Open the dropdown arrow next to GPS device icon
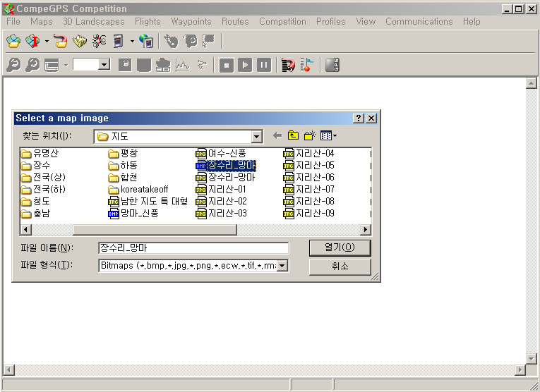This screenshot has height=392, width=540. (132, 42)
